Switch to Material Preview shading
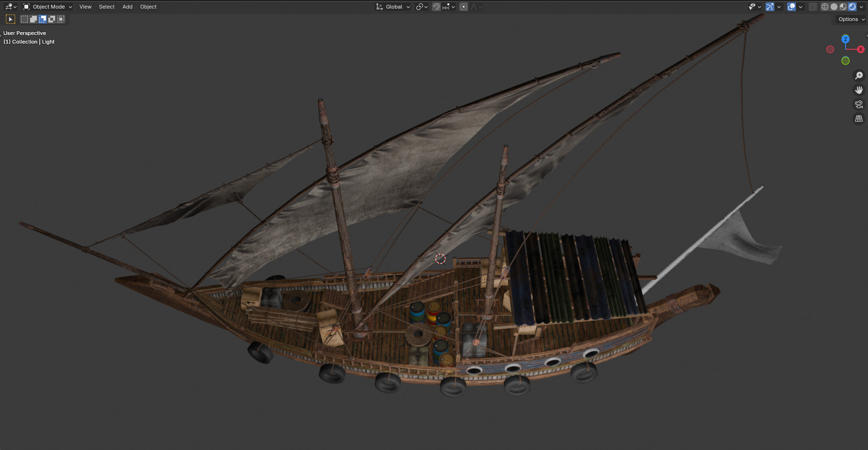 click(843, 7)
